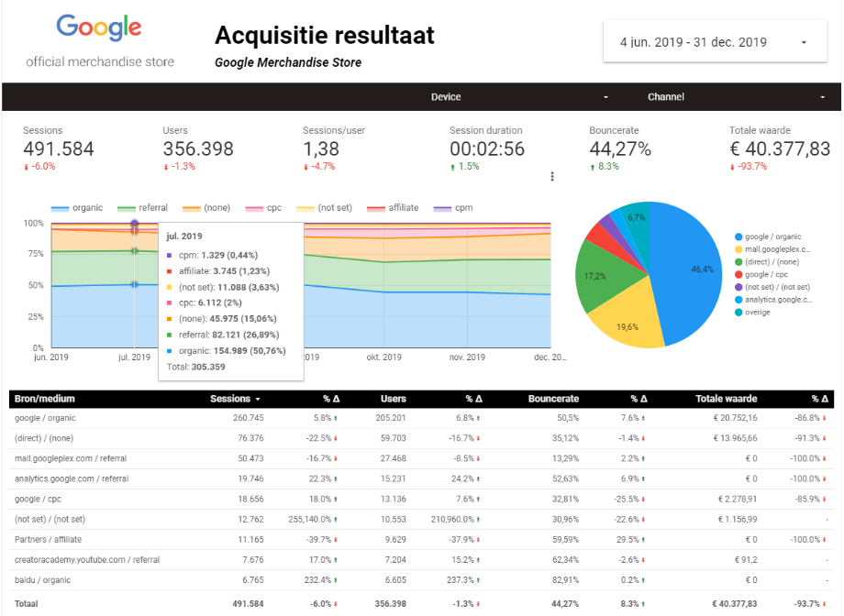Select the google / cpc table row label
The image size is (844, 616).
[38, 500]
